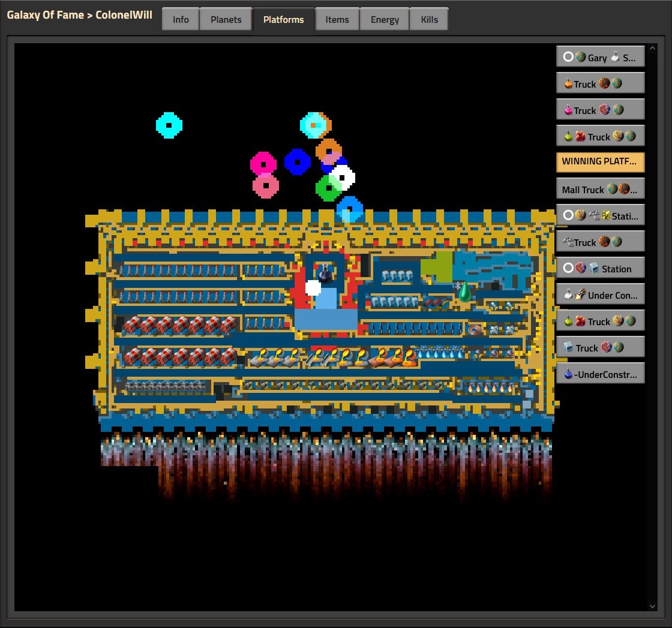672x628 pixels.
Task: Click the blue flask icon on -UnderConstr... row
Action: [x=568, y=374]
